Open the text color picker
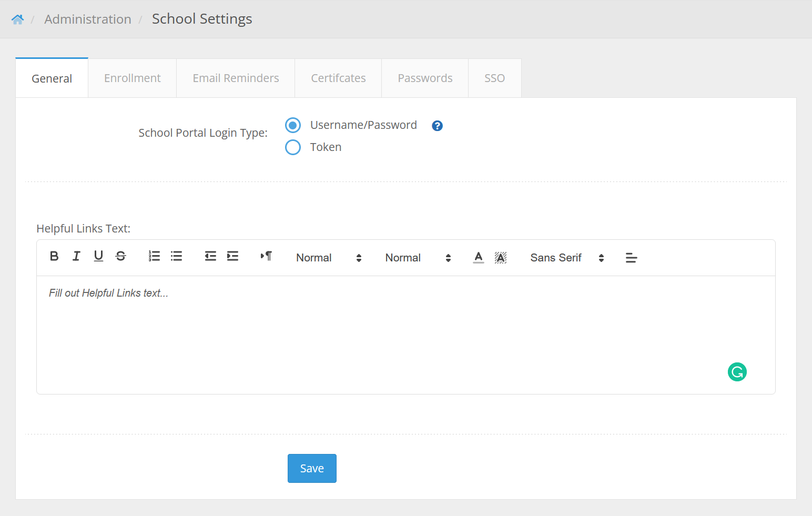This screenshot has width=812, height=516. click(478, 258)
